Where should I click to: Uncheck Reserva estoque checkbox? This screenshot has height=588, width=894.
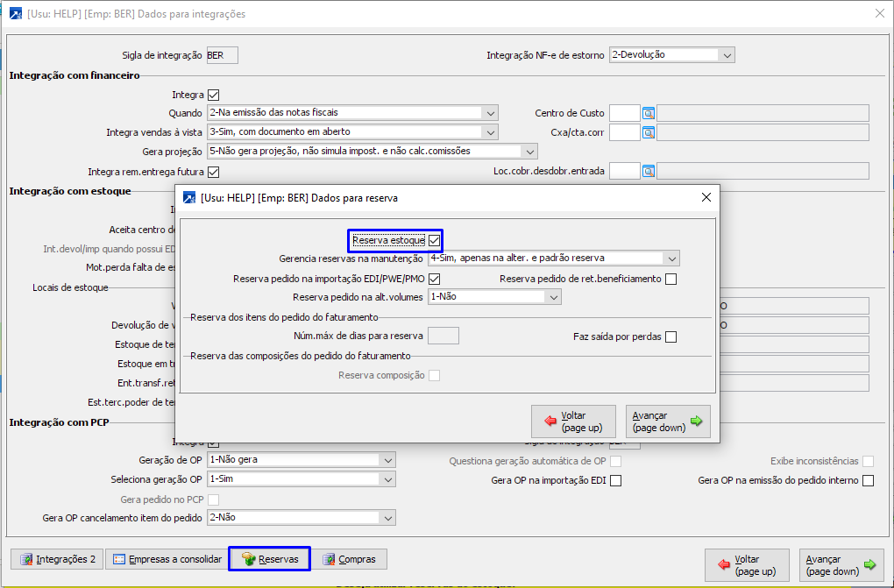(435, 241)
